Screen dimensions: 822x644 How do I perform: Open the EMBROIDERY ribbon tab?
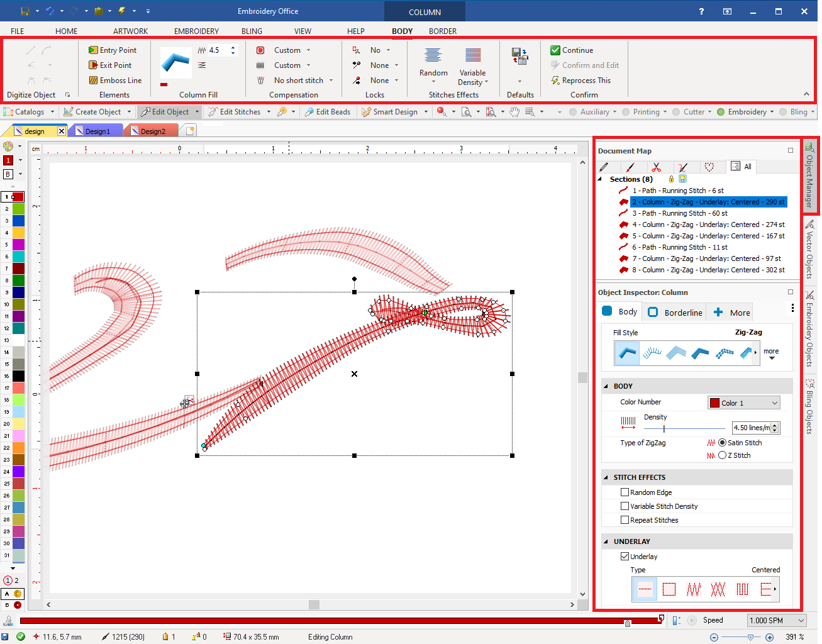pyautogui.click(x=196, y=31)
